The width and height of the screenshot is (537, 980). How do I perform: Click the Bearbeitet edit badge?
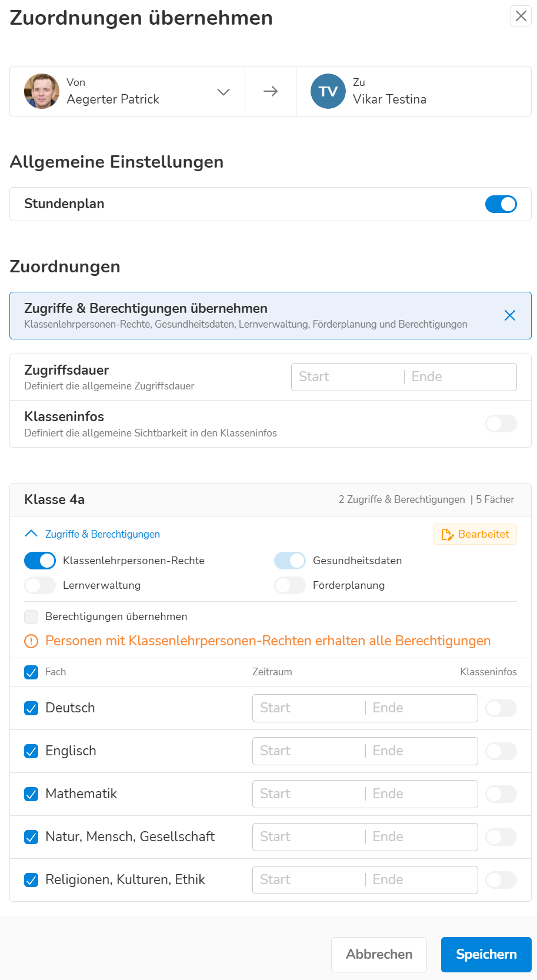pyautogui.click(x=475, y=534)
